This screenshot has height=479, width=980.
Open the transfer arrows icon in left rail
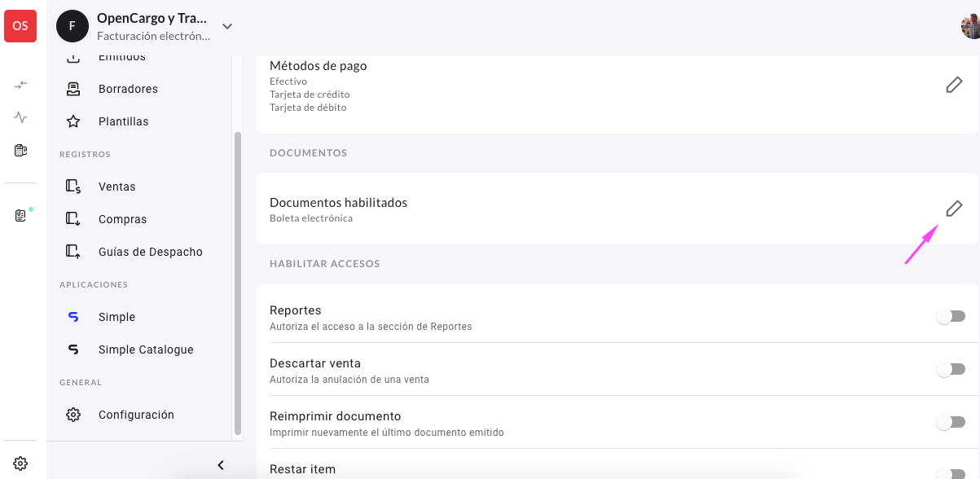click(21, 85)
